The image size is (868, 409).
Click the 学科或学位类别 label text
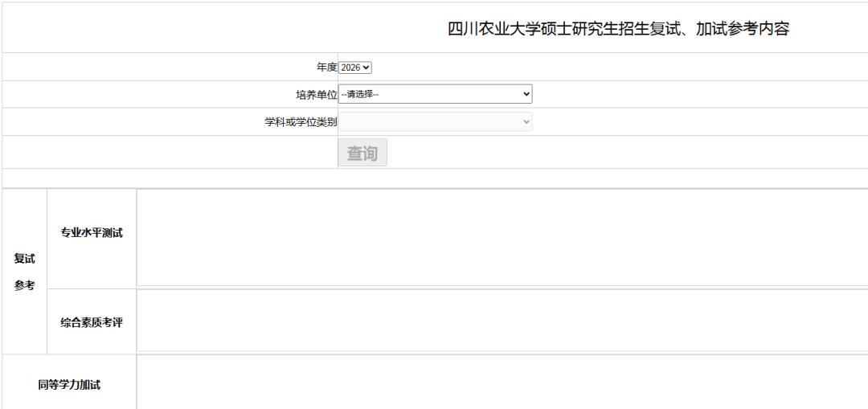pos(301,122)
